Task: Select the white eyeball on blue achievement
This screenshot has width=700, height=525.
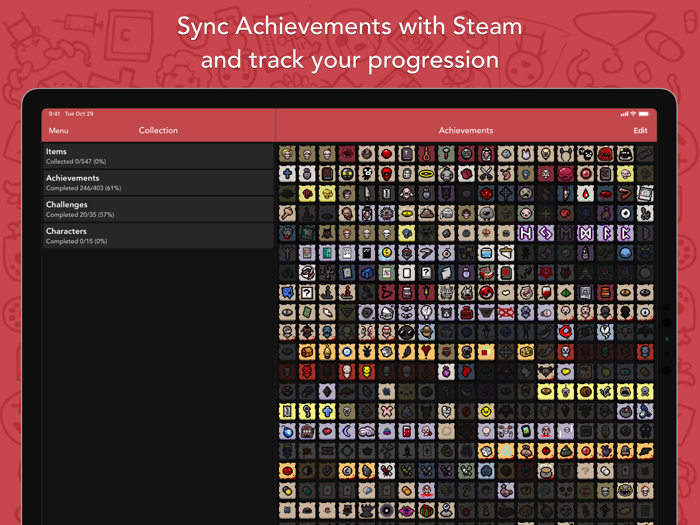Action: click(625, 213)
